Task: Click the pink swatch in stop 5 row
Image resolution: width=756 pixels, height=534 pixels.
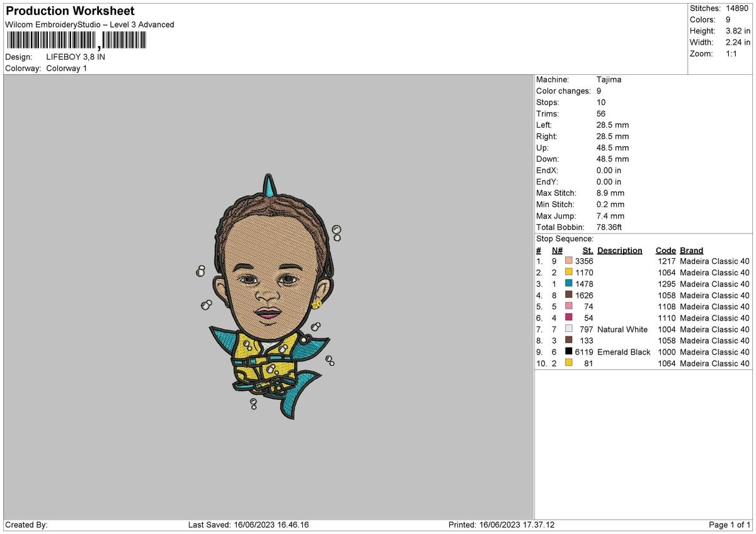Action: [569, 307]
